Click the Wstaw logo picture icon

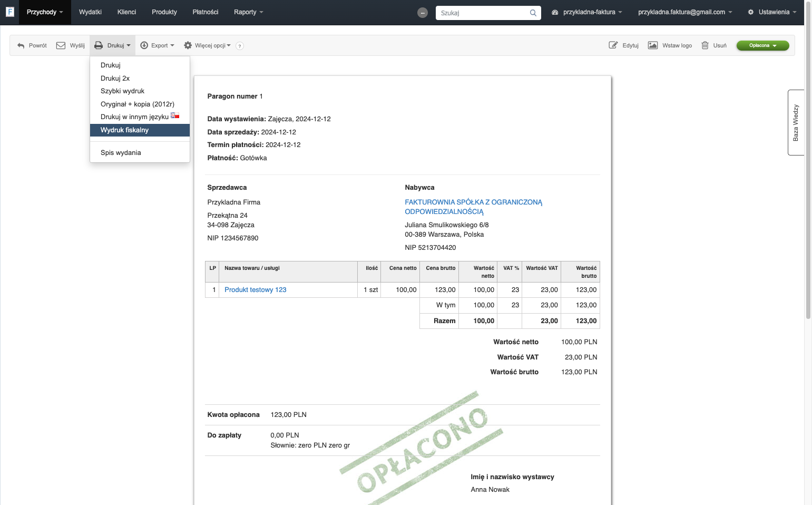click(x=652, y=45)
